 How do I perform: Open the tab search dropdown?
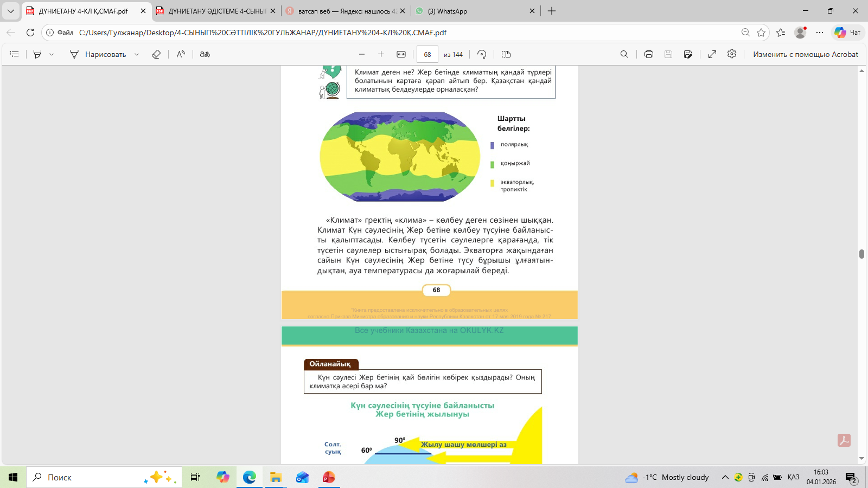tap(10, 11)
